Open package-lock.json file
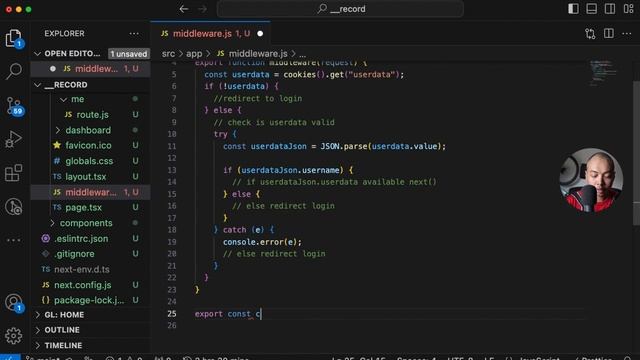This screenshot has width=640, height=360. pyautogui.click(x=91, y=300)
